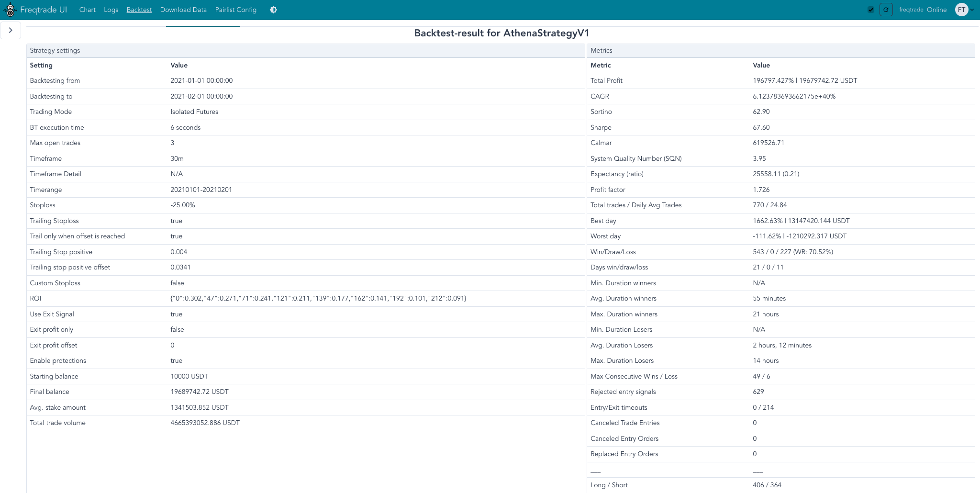Click the Freqtrade UI brand text

pyautogui.click(x=44, y=10)
